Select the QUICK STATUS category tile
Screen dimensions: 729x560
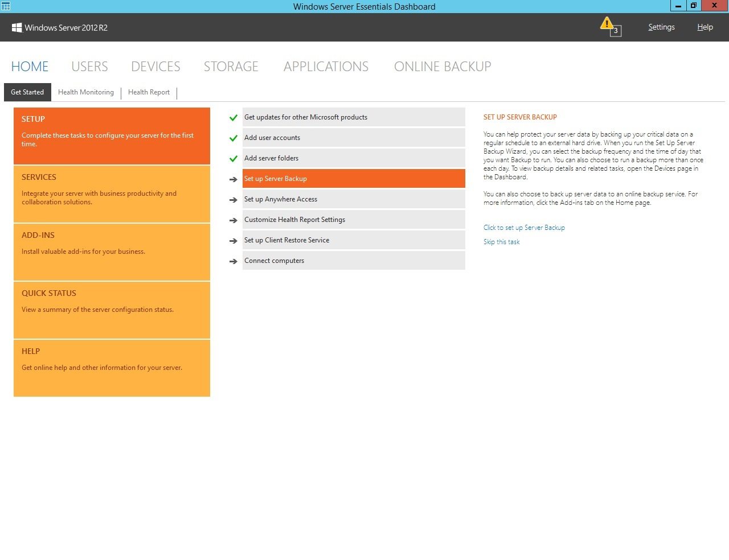pyautogui.click(x=112, y=310)
